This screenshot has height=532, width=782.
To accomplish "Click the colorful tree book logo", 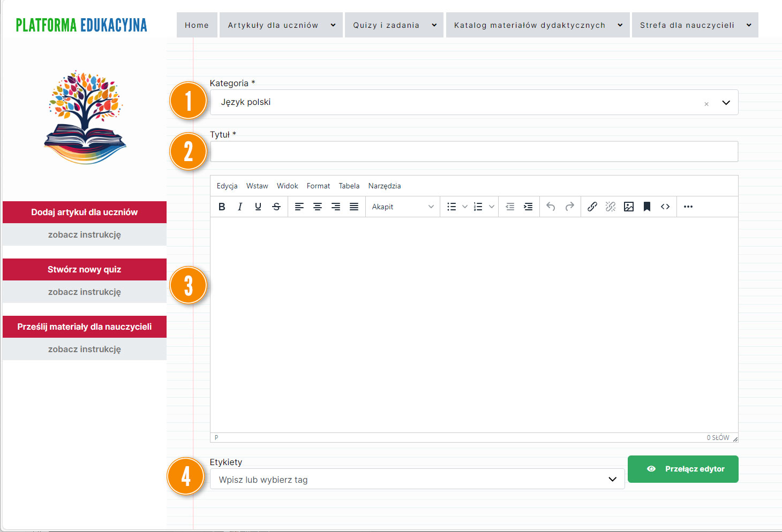I will point(85,117).
